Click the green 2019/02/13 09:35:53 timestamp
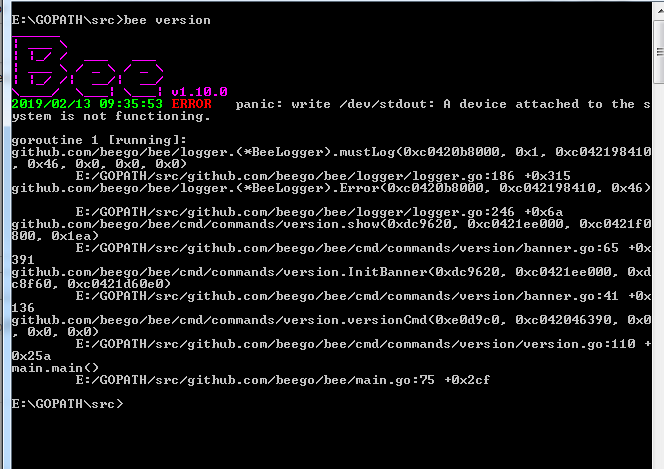The height and width of the screenshot is (469, 664). pos(87,104)
